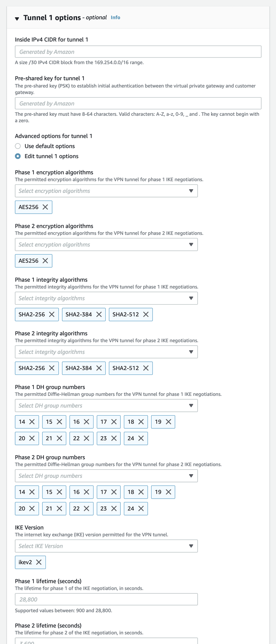276x644 pixels.
Task: Open Phase 1 encryption algorithms dropdown
Action: pos(106,191)
